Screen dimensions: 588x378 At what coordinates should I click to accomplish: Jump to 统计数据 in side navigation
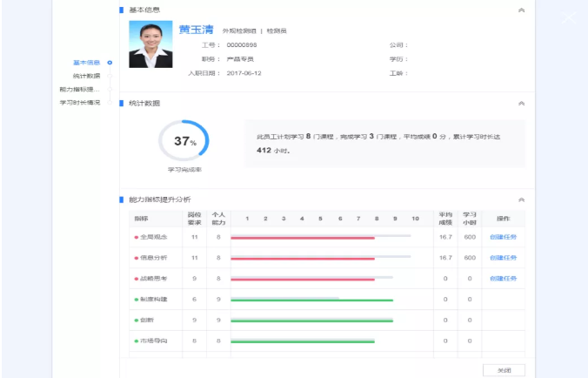[86, 76]
